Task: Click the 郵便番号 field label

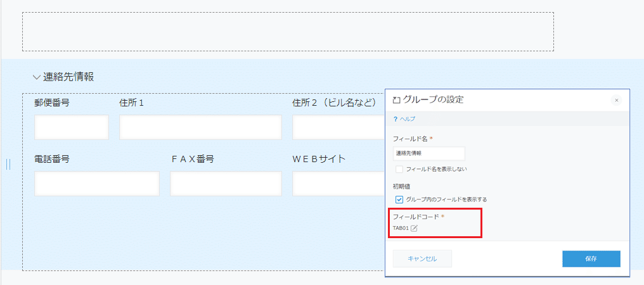Action: [52, 103]
